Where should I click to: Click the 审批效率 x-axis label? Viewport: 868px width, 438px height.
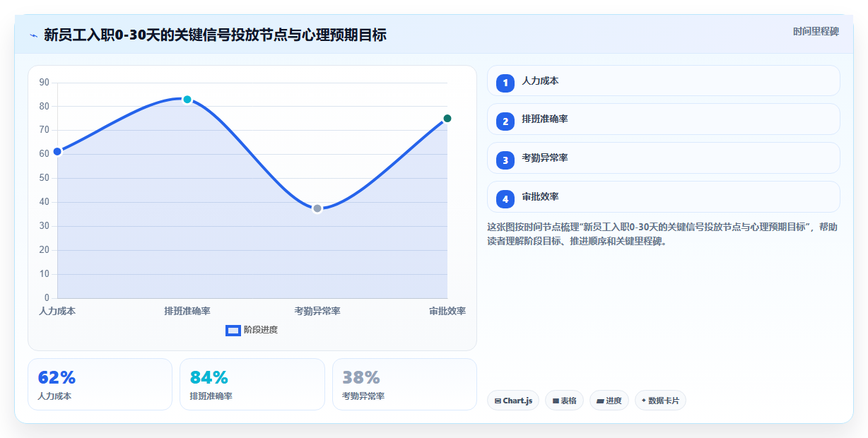pyautogui.click(x=447, y=311)
